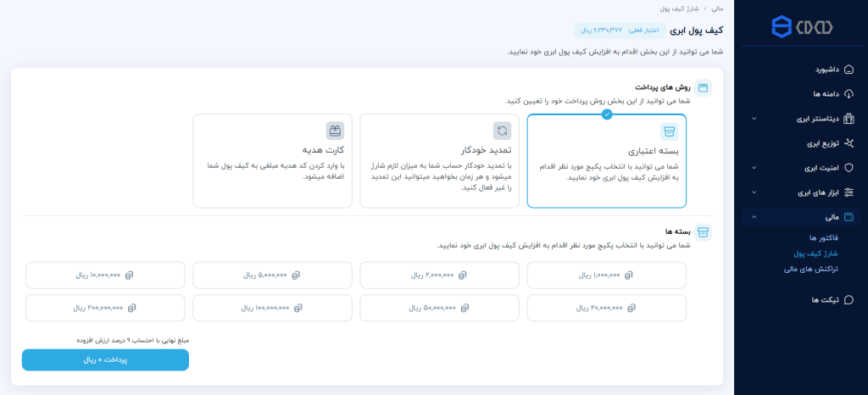This screenshot has width=868, height=395.
Task: Choose Auto Renewal (تمدید خودکار) payment method
Action: [x=439, y=161]
